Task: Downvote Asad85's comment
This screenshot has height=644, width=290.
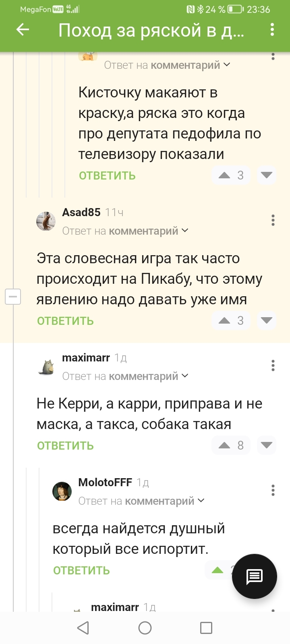Action: click(267, 321)
